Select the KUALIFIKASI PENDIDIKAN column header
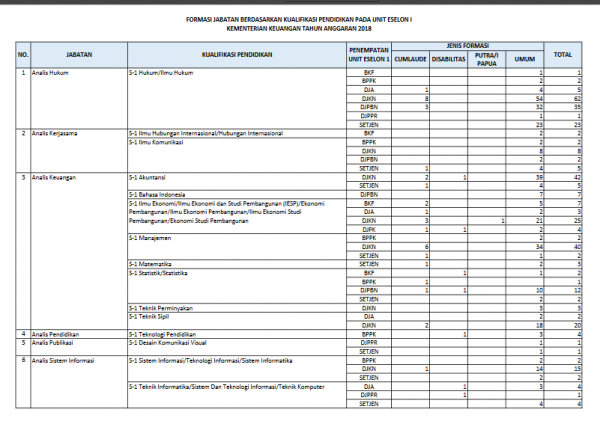The width and height of the screenshot is (600, 424). click(237, 55)
